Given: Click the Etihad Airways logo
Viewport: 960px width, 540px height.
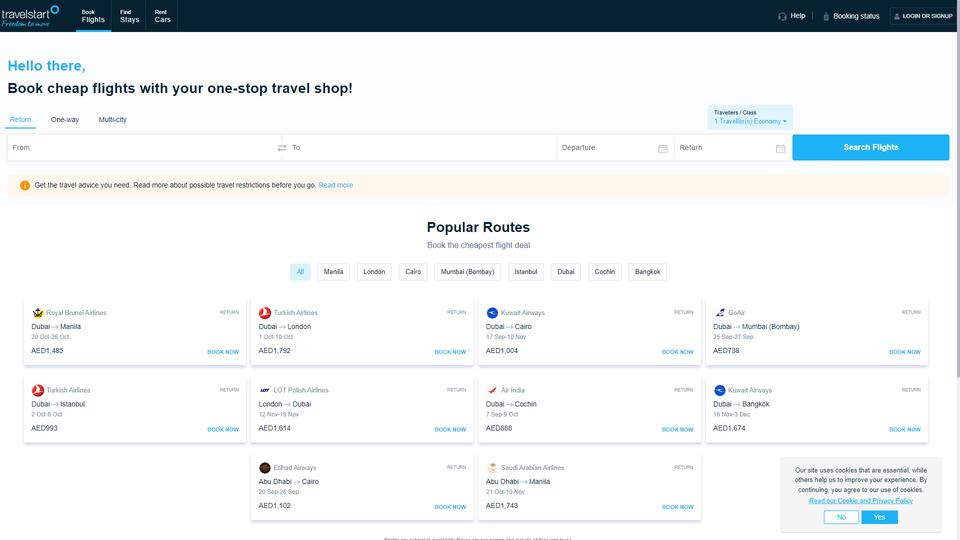Looking at the screenshot, I should (x=264, y=468).
